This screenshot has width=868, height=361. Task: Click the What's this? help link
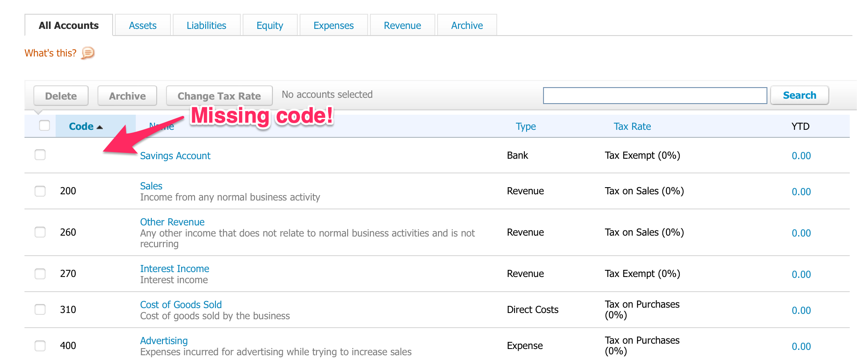50,53
